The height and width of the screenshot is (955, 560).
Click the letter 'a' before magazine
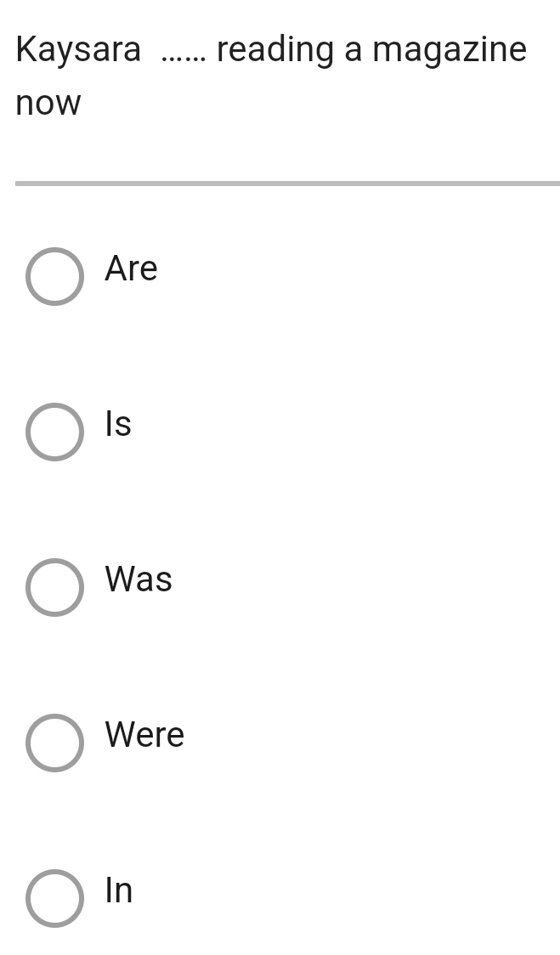coord(354,51)
